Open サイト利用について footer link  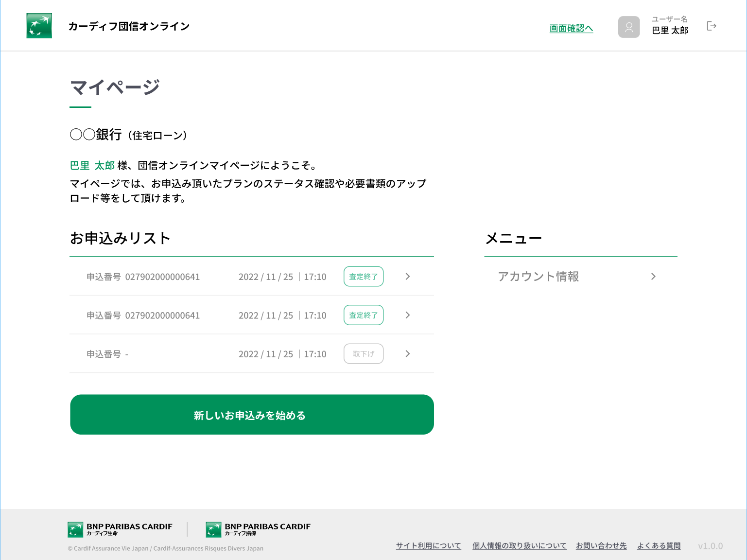pyautogui.click(x=428, y=545)
